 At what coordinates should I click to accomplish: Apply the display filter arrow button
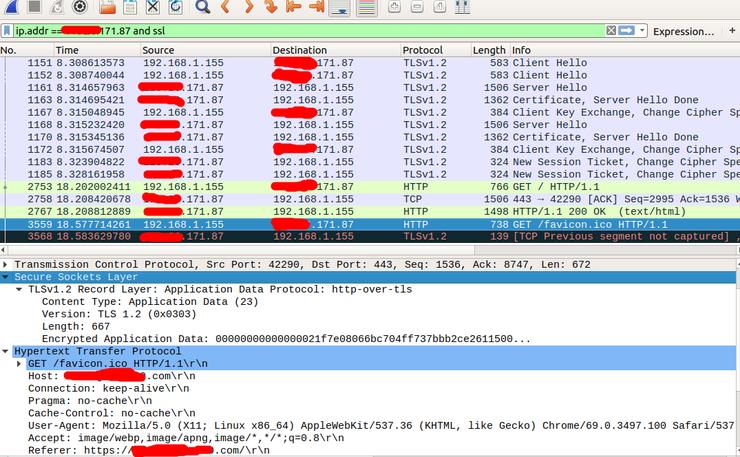(x=624, y=31)
